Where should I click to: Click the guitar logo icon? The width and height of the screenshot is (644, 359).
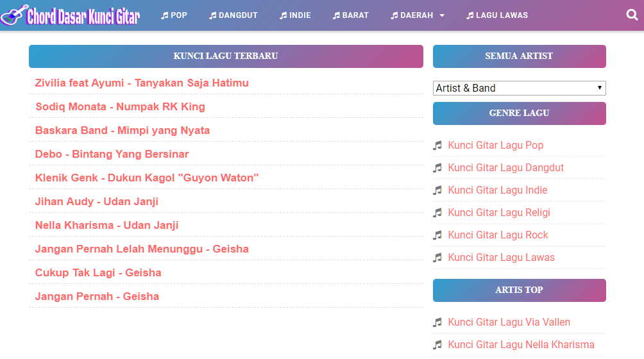[x=14, y=15]
